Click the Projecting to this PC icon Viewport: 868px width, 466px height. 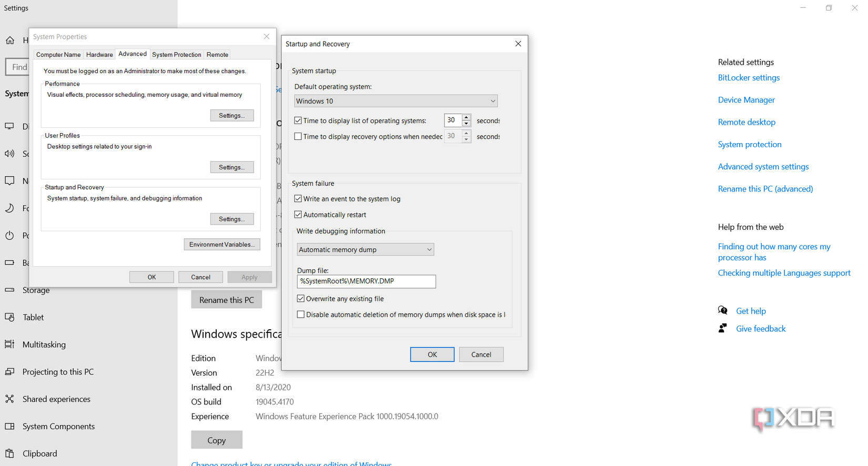[9, 372]
